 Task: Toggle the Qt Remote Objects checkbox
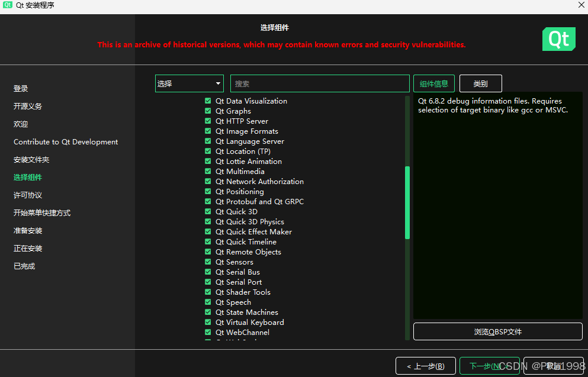pyautogui.click(x=208, y=252)
